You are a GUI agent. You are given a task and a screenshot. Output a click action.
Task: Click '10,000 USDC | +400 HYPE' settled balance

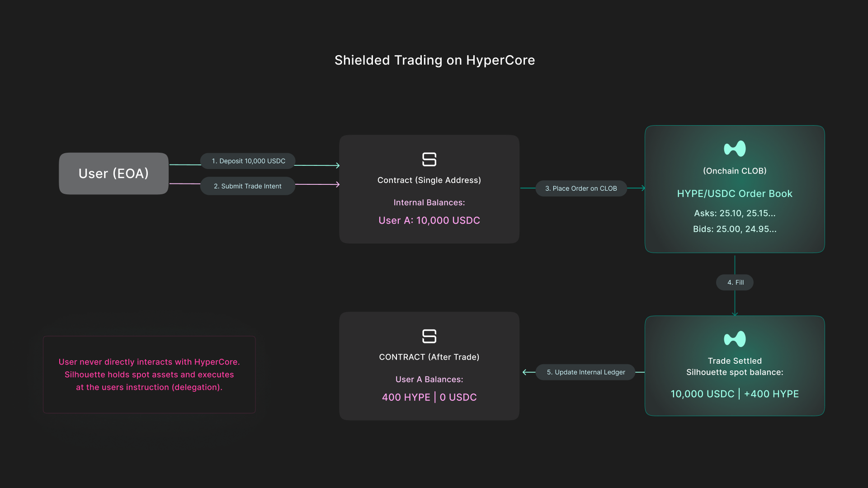point(735,394)
